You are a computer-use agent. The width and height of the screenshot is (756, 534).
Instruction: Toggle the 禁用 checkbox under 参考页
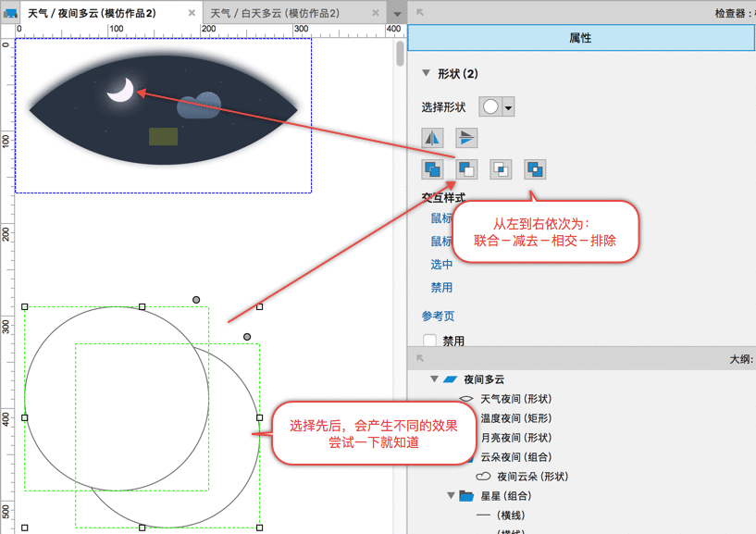(x=429, y=341)
